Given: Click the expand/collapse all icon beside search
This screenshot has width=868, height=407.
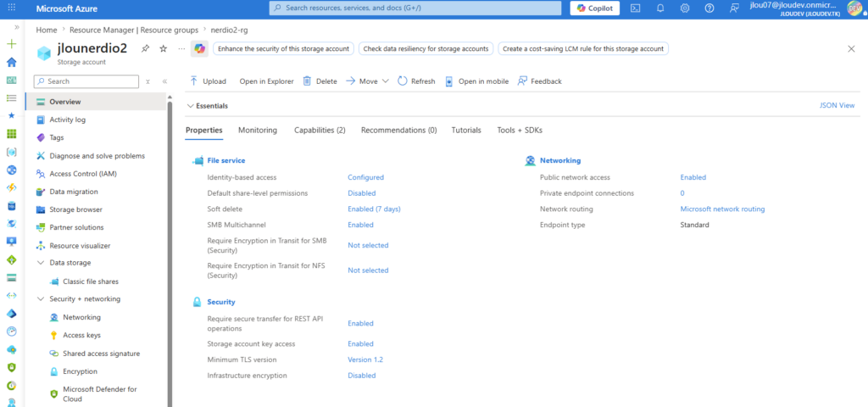Looking at the screenshot, I should 147,81.
